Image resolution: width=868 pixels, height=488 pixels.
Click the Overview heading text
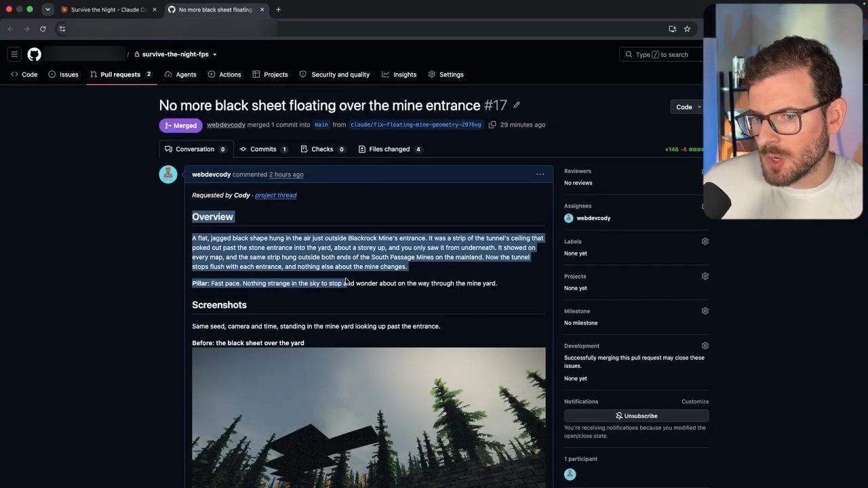tap(212, 217)
